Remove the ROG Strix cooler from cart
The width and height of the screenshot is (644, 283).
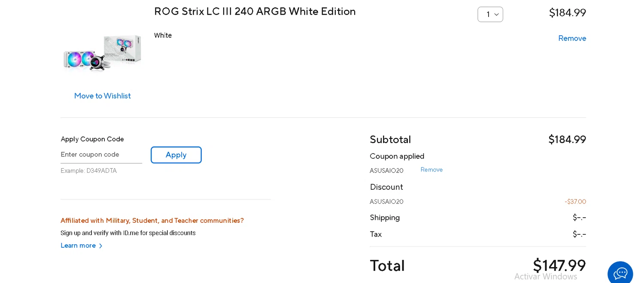click(x=572, y=38)
